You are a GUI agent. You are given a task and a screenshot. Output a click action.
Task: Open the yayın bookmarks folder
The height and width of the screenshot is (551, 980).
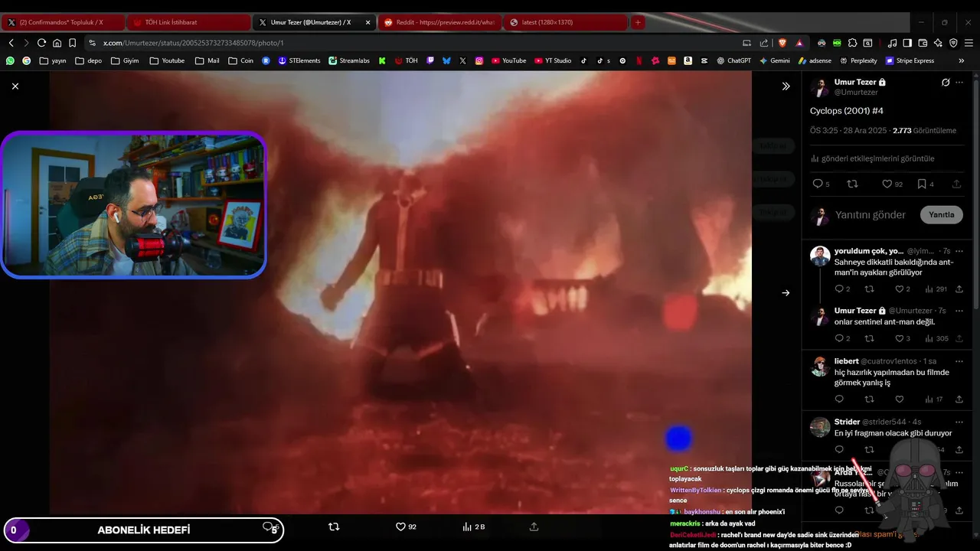pos(53,60)
